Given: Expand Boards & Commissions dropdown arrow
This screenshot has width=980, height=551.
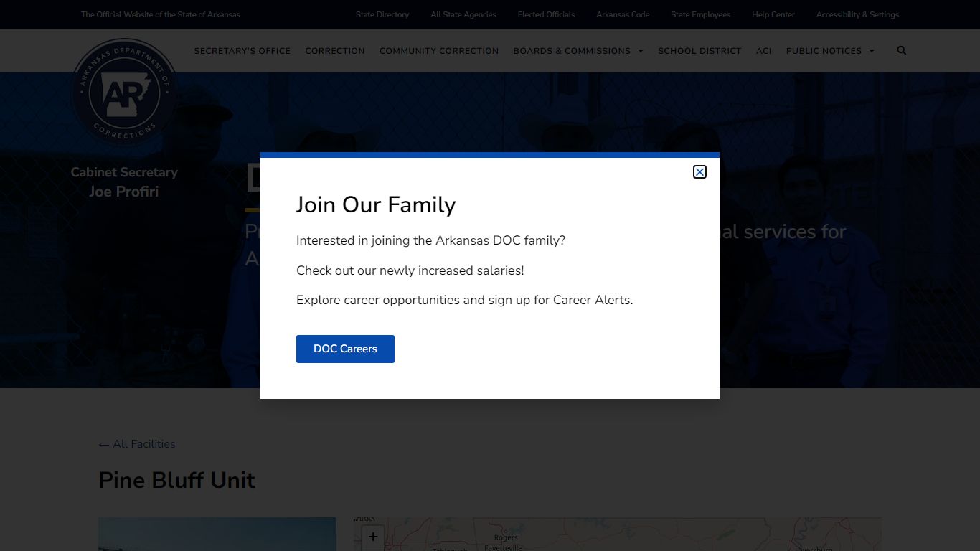Looking at the screenshot, I should [x=641, y=51].
